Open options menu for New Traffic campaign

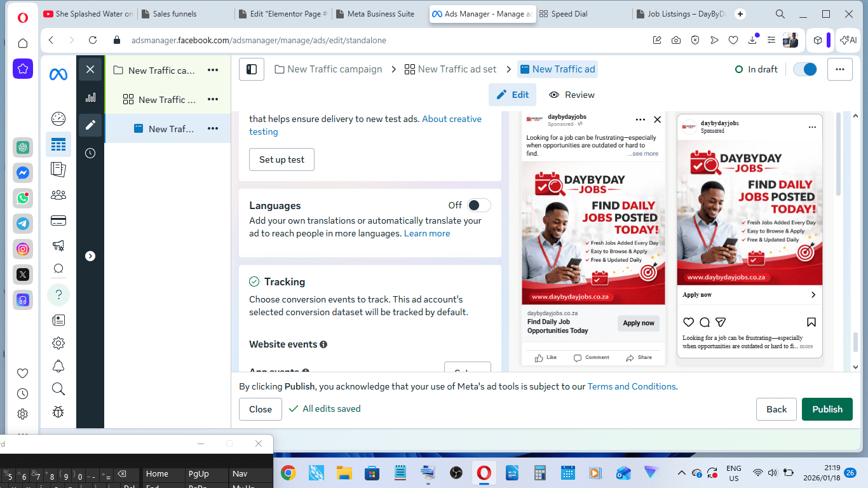tap(213, 71)
